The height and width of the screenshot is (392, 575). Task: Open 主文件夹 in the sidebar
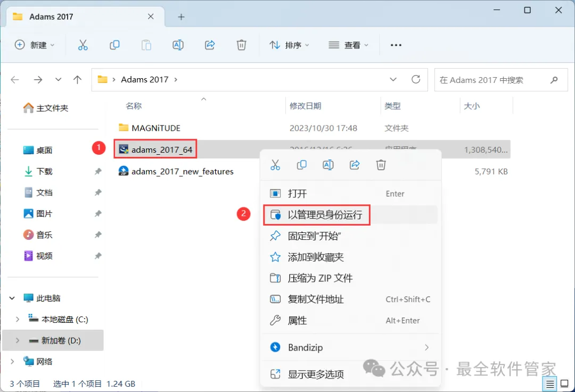click(x=45, y=108)
